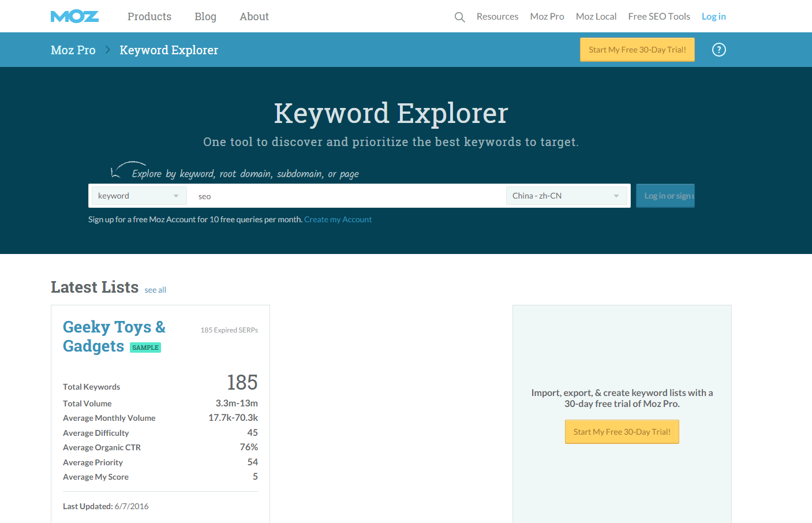Open the Resources menu

pyautogui.click(x=497, y=17)
